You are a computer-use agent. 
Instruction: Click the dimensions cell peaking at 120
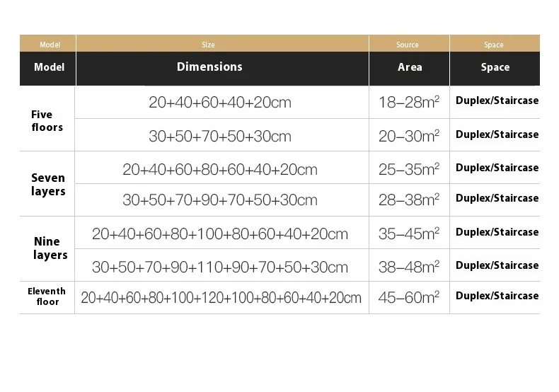(221, 298)
